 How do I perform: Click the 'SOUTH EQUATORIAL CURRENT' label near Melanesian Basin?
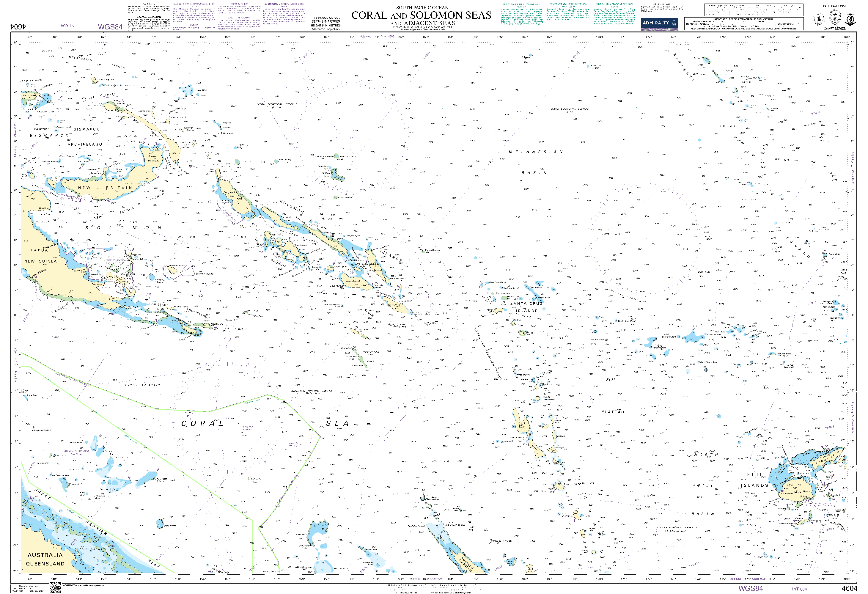coord(570,109)
